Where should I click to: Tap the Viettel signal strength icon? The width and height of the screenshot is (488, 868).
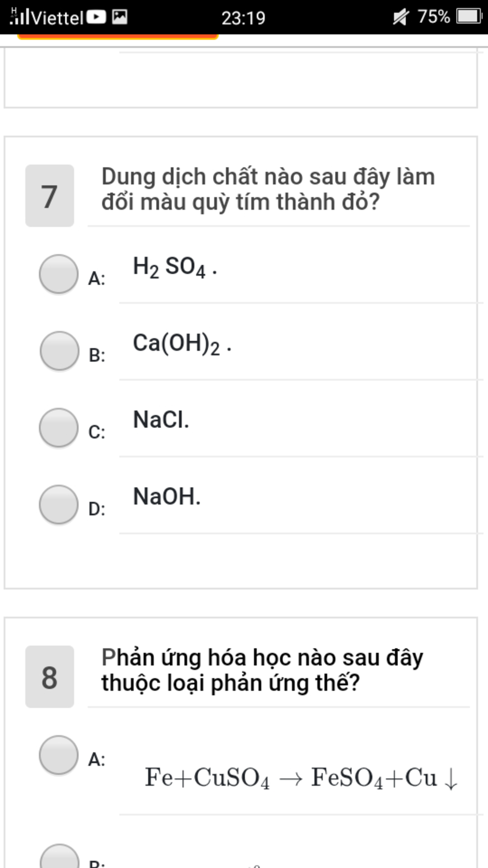click(x=20, y=17)
